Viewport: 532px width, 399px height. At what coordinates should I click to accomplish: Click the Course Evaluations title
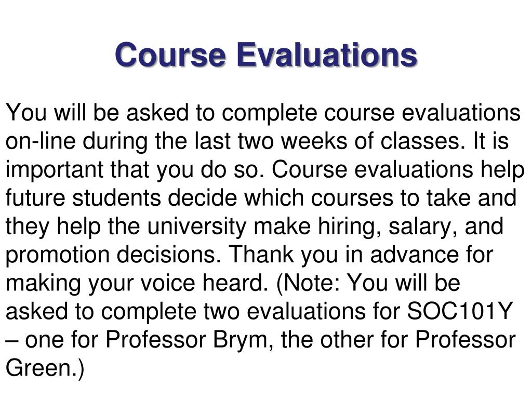point(266,54)
